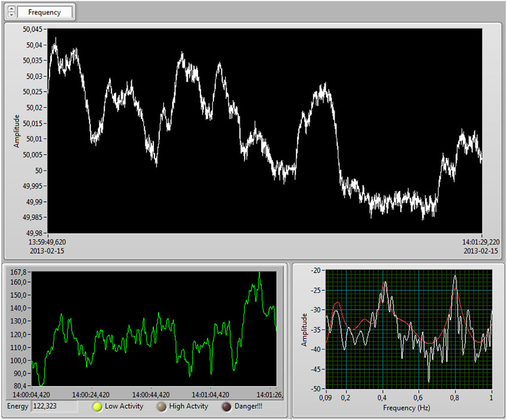Screen dimensions: 507x420
Task: Open the Frequency ring selector field
Action: tap(45, 13)
